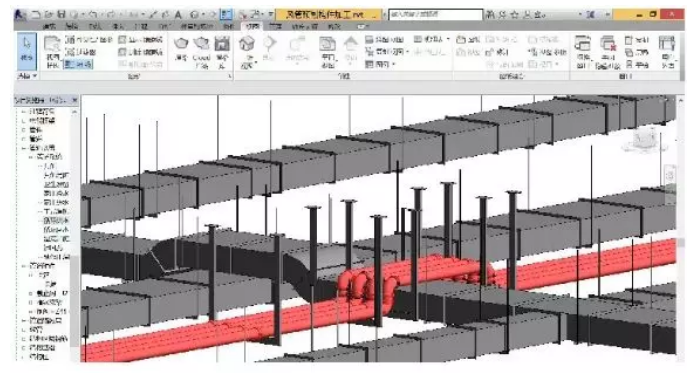Click the Elevation (立面) tool
695x373 pixels.
pos(351,49)
